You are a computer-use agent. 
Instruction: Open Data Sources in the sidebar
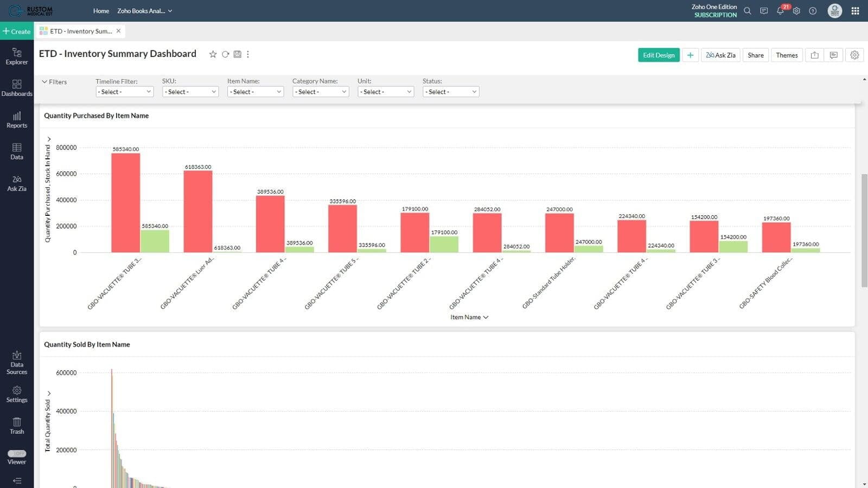point(17,363)
